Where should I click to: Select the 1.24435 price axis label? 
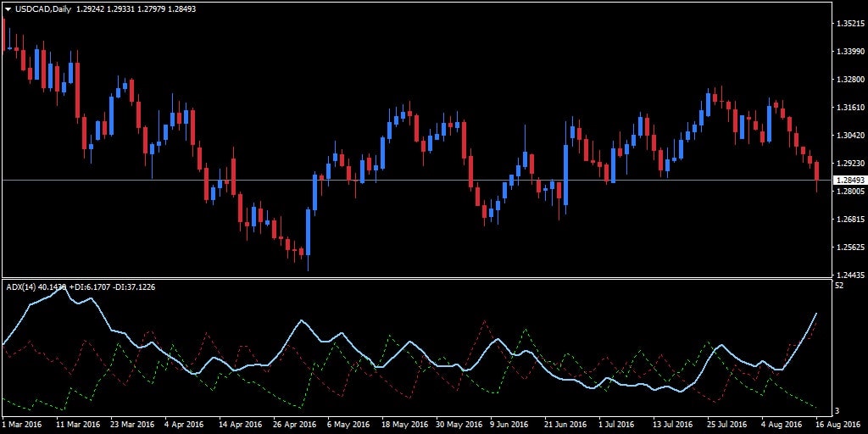pyautogui.click(x=850, y=275)
